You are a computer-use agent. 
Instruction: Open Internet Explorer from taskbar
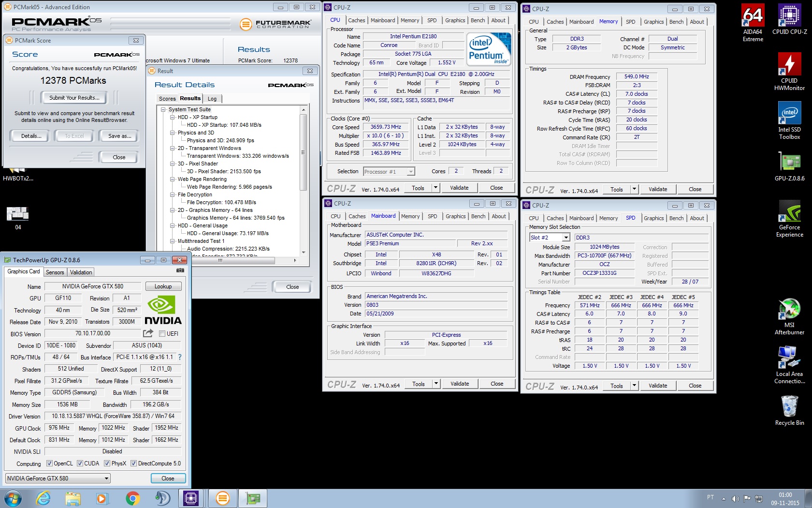point(43,498)
